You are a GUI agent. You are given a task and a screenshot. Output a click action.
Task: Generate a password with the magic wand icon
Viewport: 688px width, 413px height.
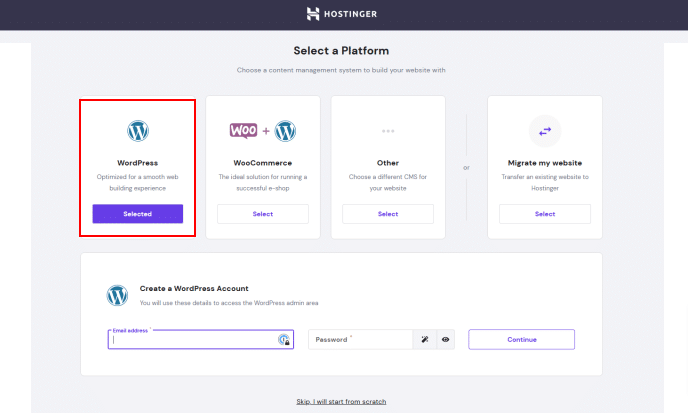click(x=425, y=339)
